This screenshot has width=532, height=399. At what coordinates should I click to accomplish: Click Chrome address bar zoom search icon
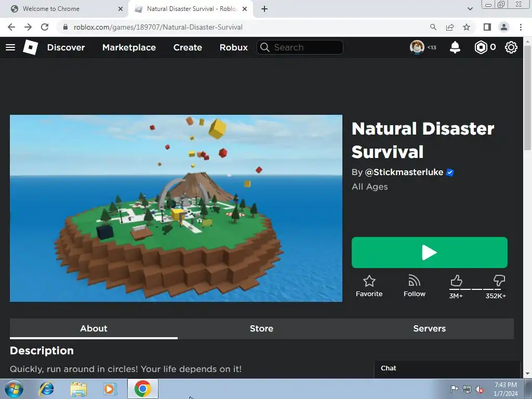pos(433,27)
